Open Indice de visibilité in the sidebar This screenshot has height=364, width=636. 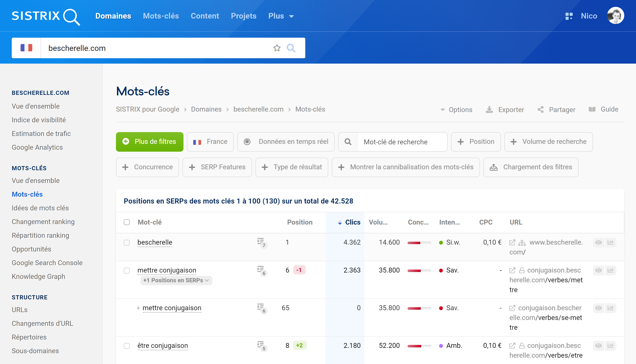point(39,120)
